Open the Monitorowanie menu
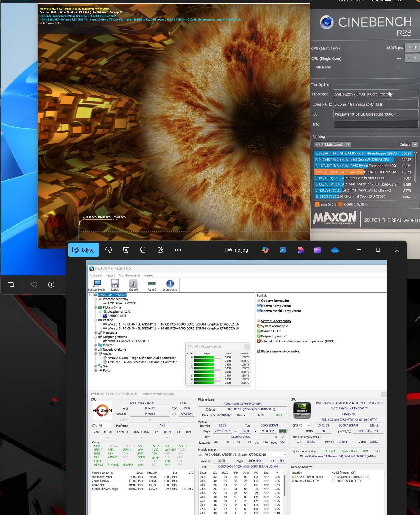The height and width of the screenshot is (515, 420). 129,275
